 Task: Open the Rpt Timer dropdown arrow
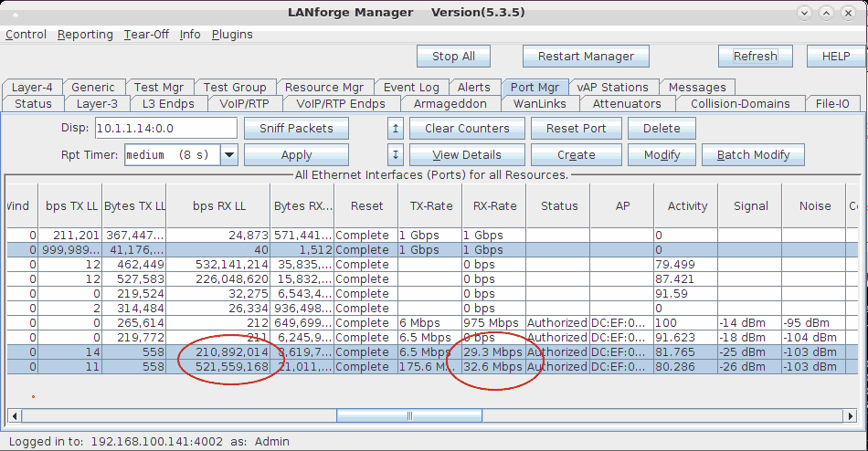[x=229, y=155]
